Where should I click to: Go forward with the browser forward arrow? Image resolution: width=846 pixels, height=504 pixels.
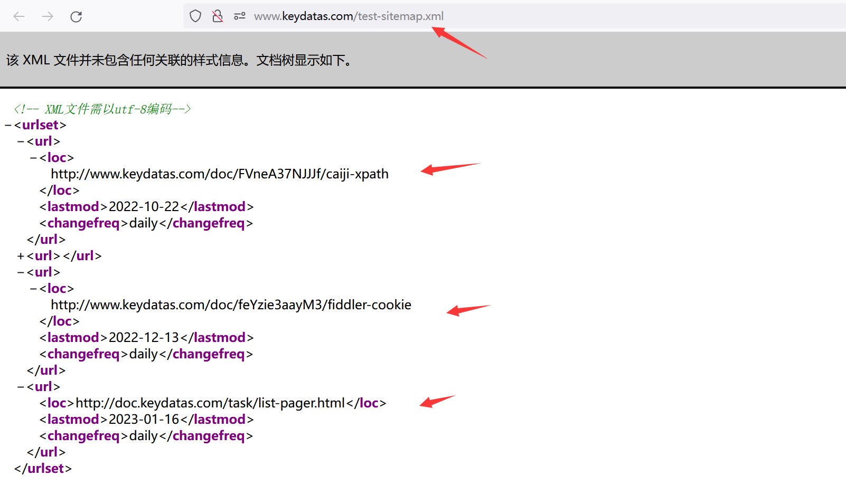click(48, 16)
